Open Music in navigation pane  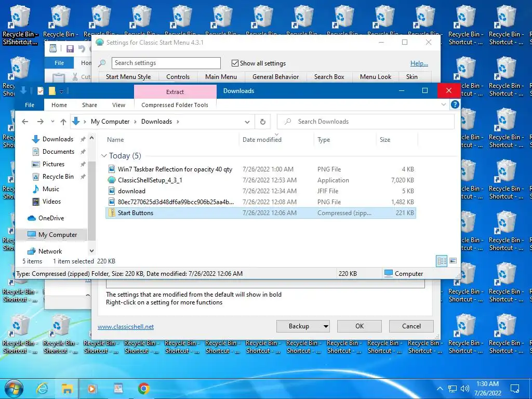pos(50,189)
